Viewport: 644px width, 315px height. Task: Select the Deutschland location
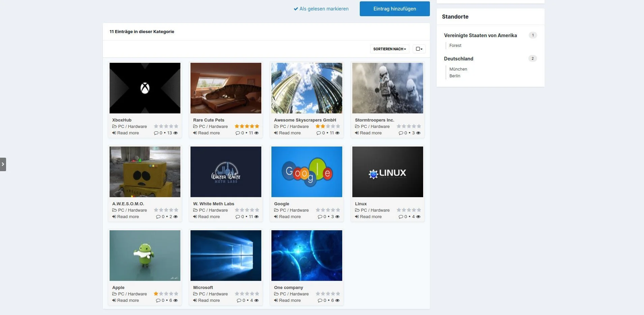tap(459, 59)
